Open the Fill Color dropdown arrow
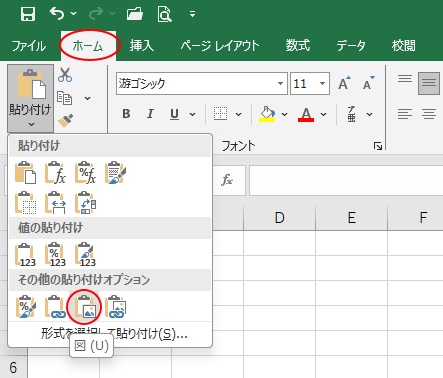This screenshot has width=443, height=378. pos(284,114)
